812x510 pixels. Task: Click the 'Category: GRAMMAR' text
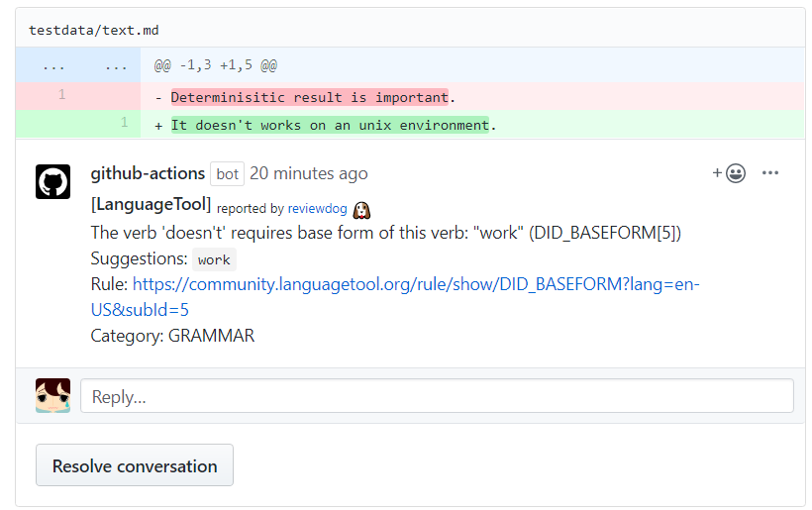click(172, 336)
